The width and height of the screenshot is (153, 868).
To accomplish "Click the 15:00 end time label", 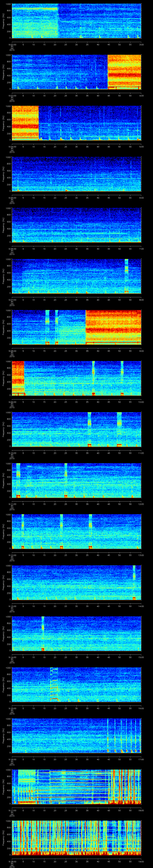I will click(141, 657).
